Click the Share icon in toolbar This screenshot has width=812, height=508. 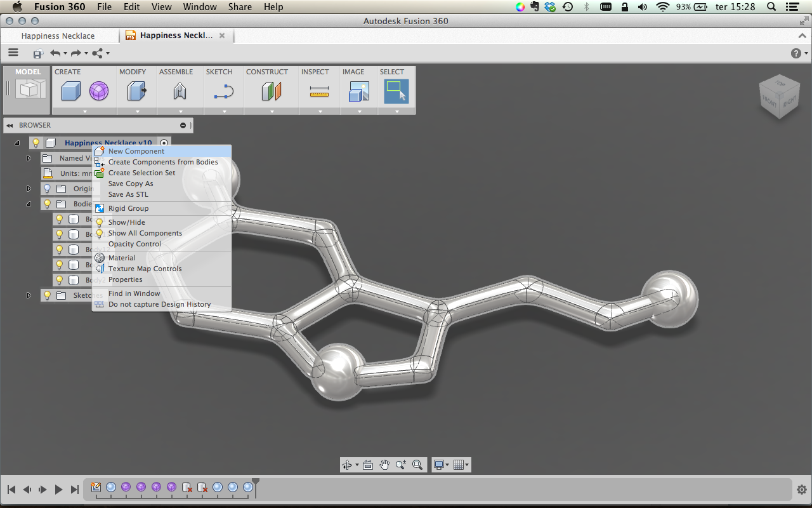click(98, 53)
